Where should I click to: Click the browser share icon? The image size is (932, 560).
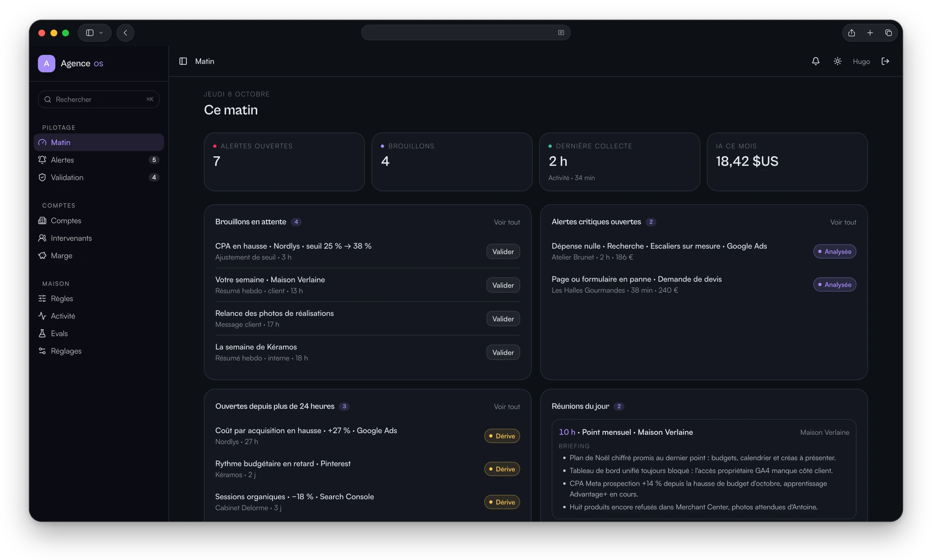point(851,33)
